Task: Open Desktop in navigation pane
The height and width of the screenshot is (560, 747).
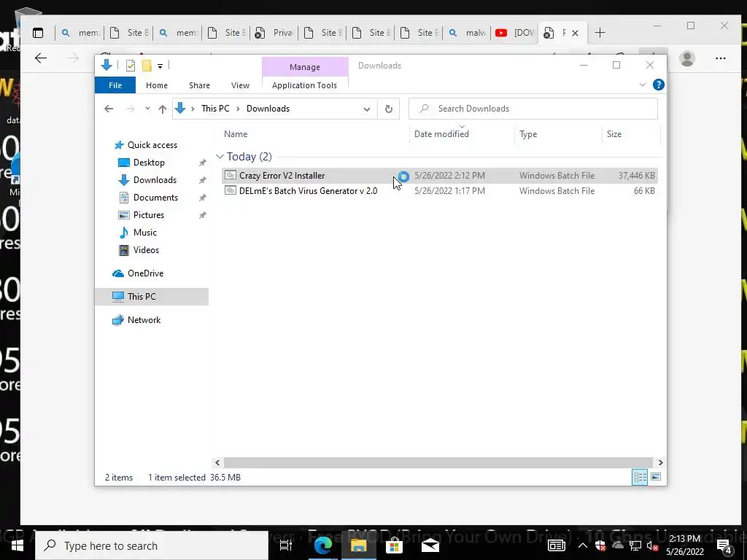Action: coord(149,163)
